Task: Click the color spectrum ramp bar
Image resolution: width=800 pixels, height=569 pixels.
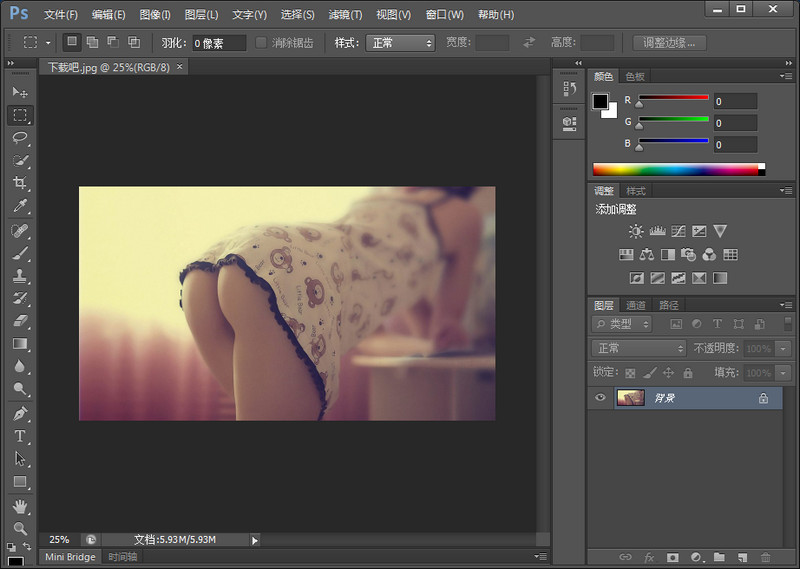Action: [x=675, y=169]
